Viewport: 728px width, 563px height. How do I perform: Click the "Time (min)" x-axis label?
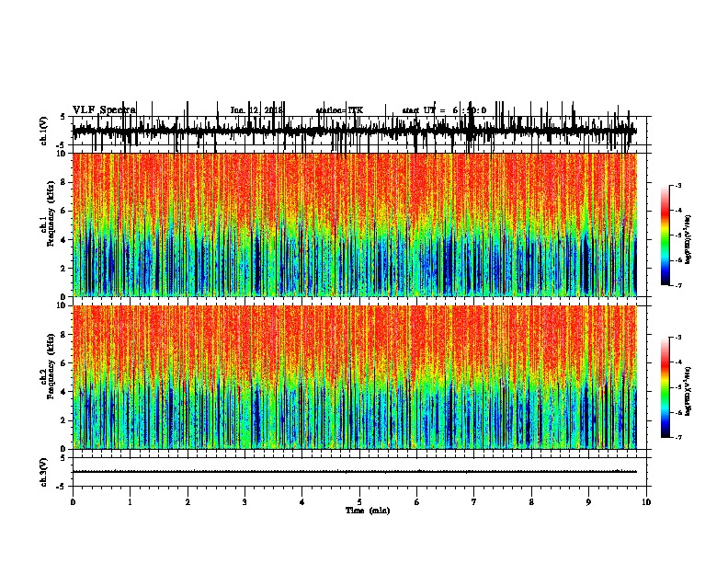point(368,511)
